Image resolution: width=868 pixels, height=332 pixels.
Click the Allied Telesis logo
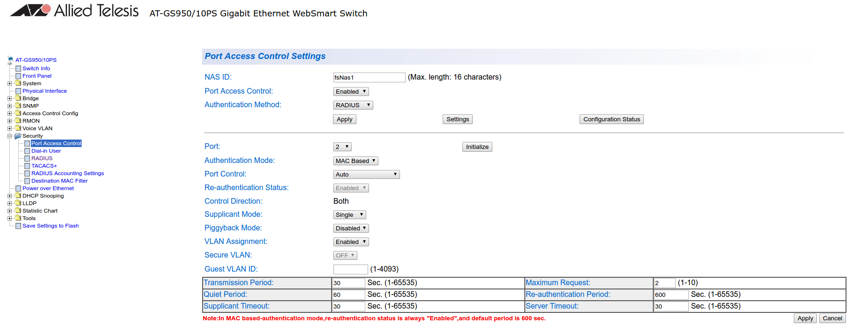point(74,11)
